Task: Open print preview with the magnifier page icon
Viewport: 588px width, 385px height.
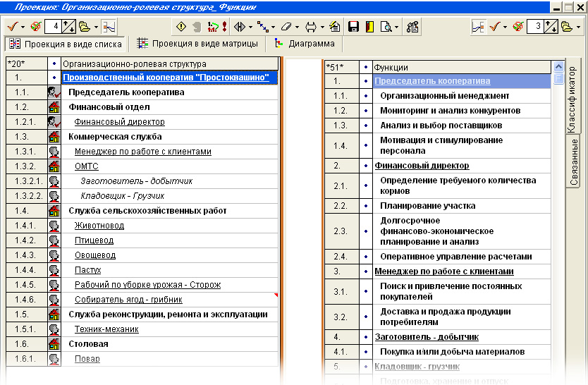Action: pyautogui.click(x=386, y=27)
